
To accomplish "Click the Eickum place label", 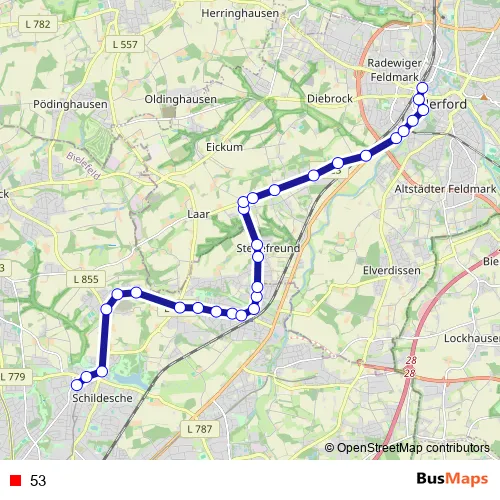I will click(x=224, y=147).
